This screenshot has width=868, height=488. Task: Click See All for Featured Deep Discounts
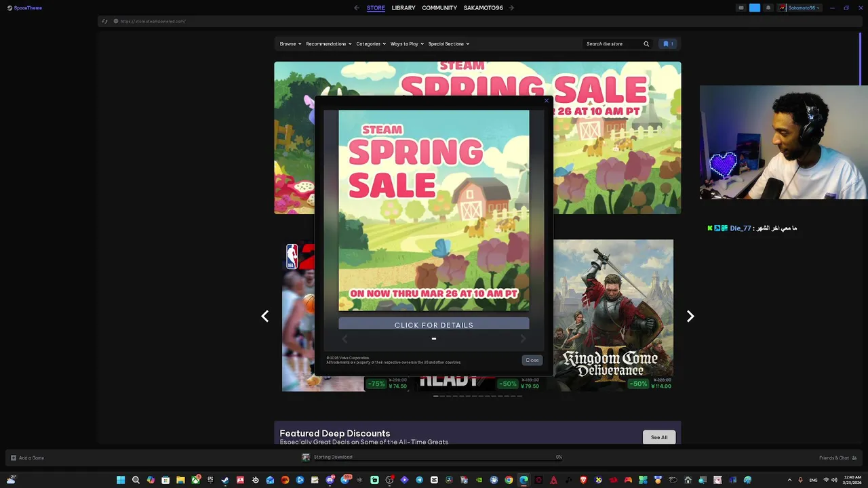tap(659, 438)
